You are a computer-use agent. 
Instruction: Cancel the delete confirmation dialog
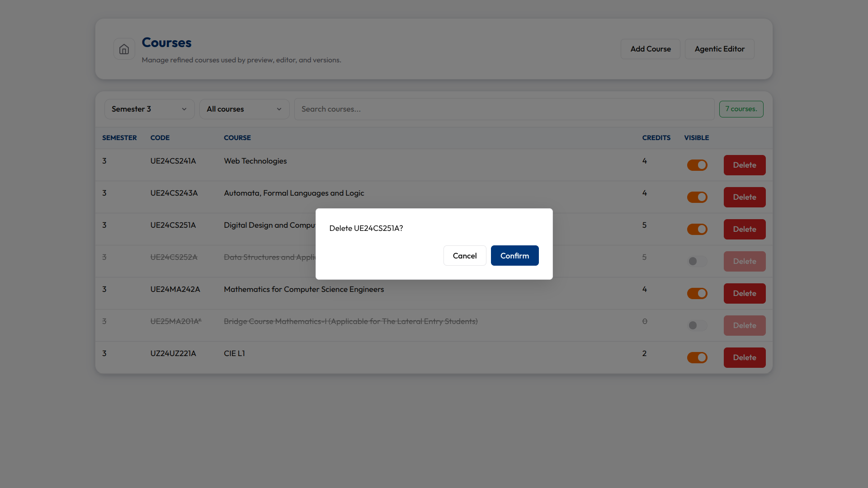465,256
